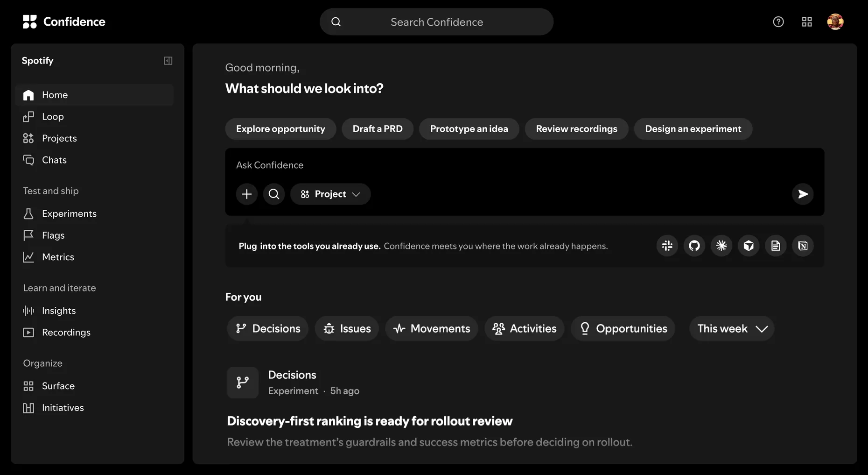Open the GitHub integration icon
The height and width of the screenshot is (475, 868).
click(694, 246)
